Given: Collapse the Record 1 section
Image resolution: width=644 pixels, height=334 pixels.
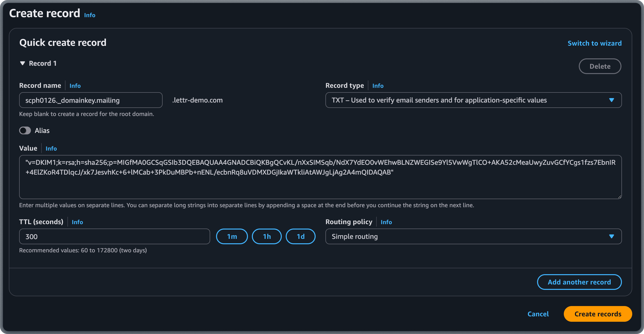Looking at the screenshot, I should (23, 63).
